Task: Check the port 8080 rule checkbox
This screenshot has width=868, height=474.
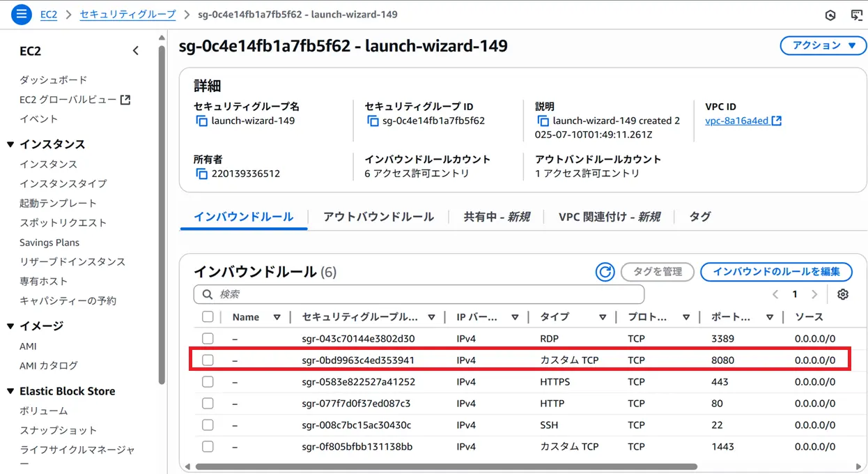Action: 208,360
